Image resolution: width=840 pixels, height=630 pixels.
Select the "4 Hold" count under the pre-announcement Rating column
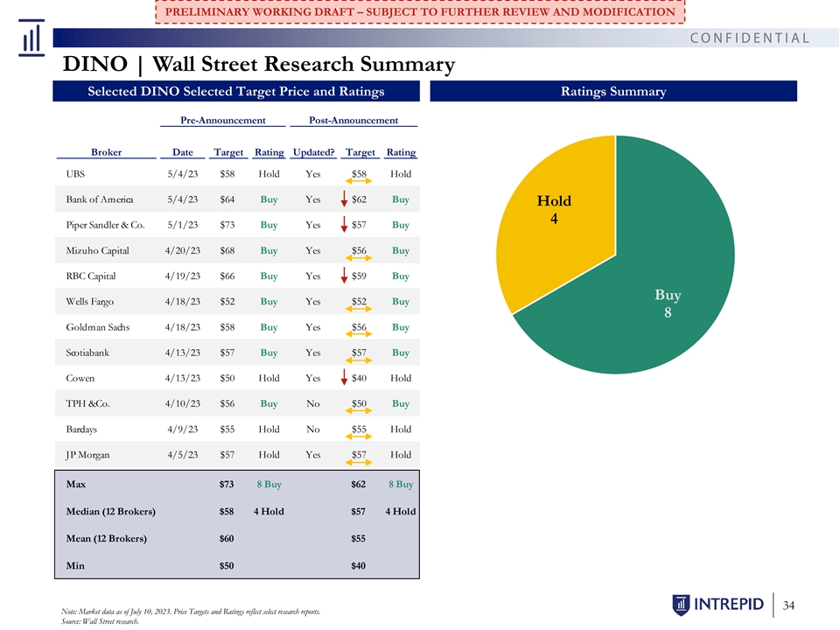tap(269, 512)
